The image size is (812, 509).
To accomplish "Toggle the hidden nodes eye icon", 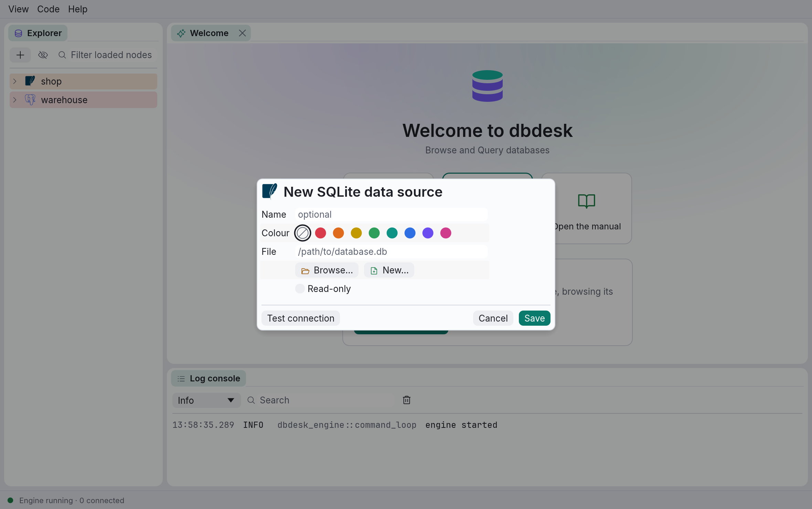I will pos(43,55).
